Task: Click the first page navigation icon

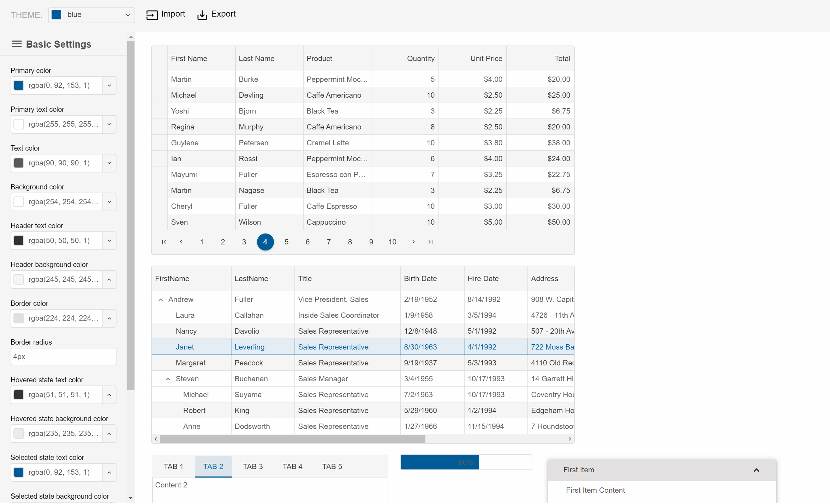Action: (x=163, y=242)
